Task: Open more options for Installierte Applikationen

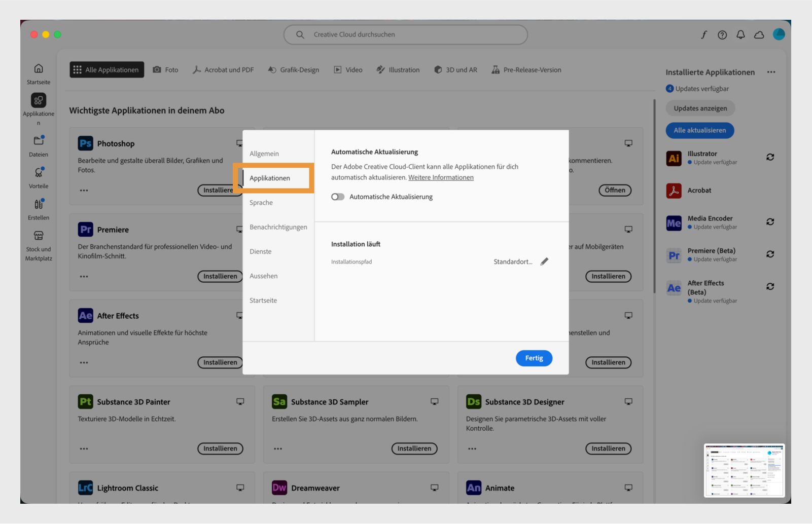Action: click(771, 72)
